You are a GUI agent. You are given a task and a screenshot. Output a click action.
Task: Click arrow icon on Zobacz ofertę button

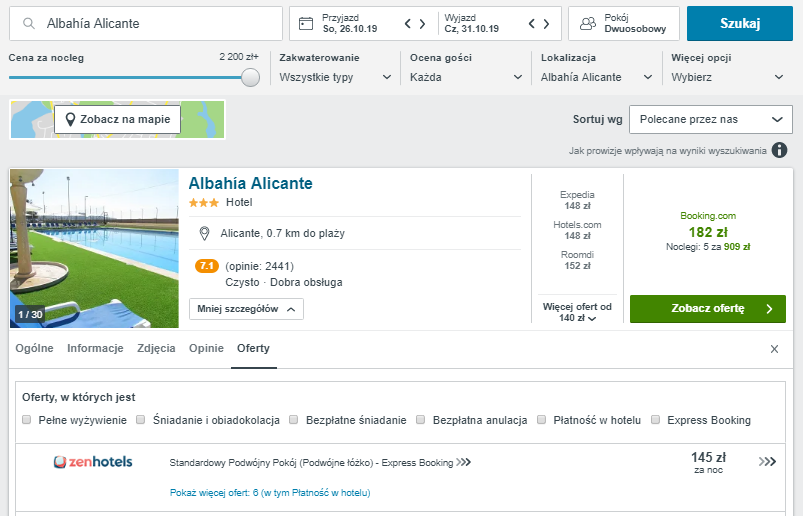tap(769, 309)
